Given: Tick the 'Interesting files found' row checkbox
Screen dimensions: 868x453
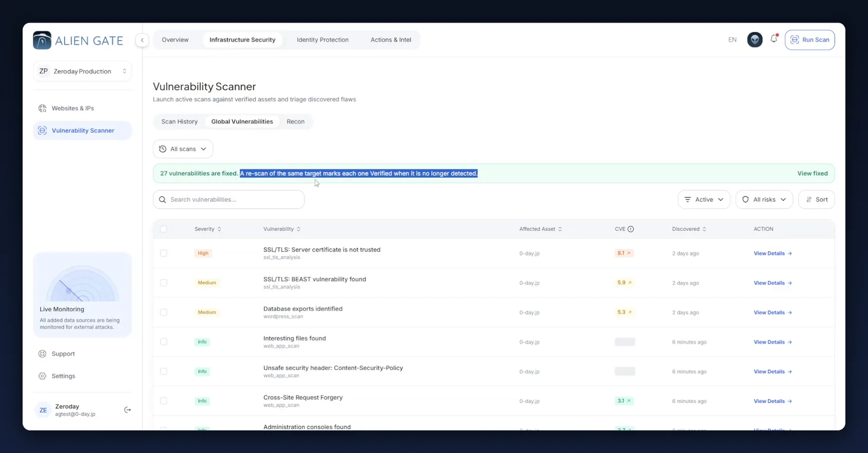Looking at the screenshot, I should (x=164, y=341).
